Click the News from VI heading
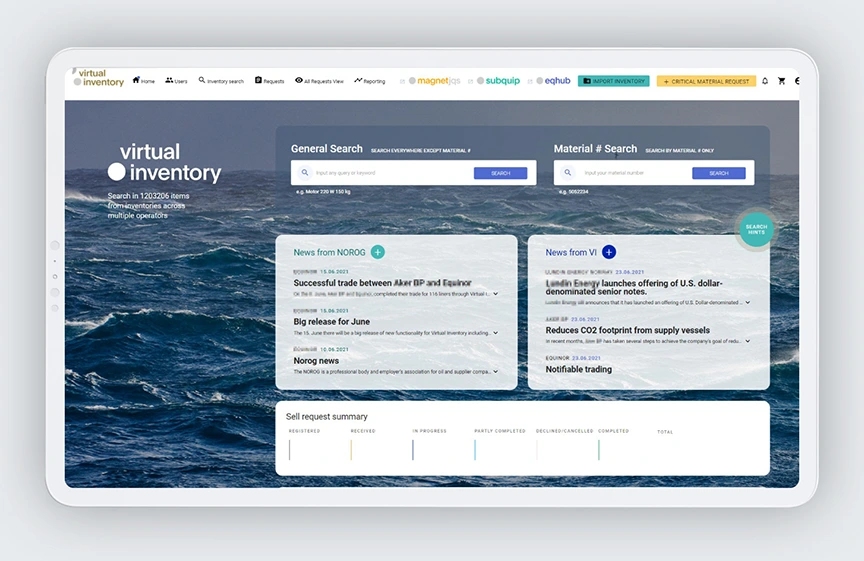 (x=571, y=252)
